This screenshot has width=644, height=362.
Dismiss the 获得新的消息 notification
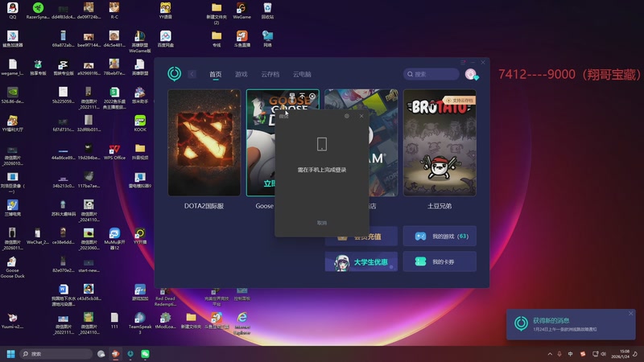[x=630, y=314]
